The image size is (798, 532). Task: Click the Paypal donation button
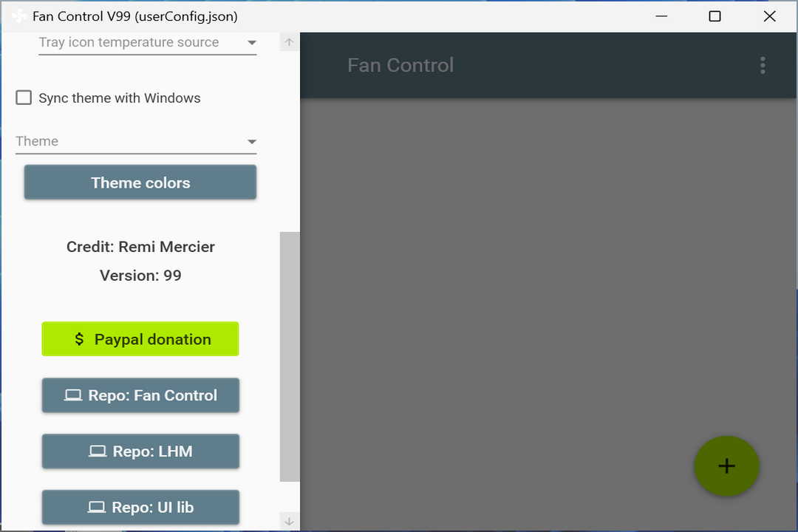[140, 338]
